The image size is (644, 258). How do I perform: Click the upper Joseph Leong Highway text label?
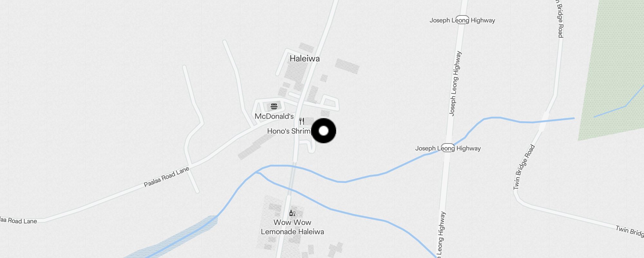[x=462, y=20]
